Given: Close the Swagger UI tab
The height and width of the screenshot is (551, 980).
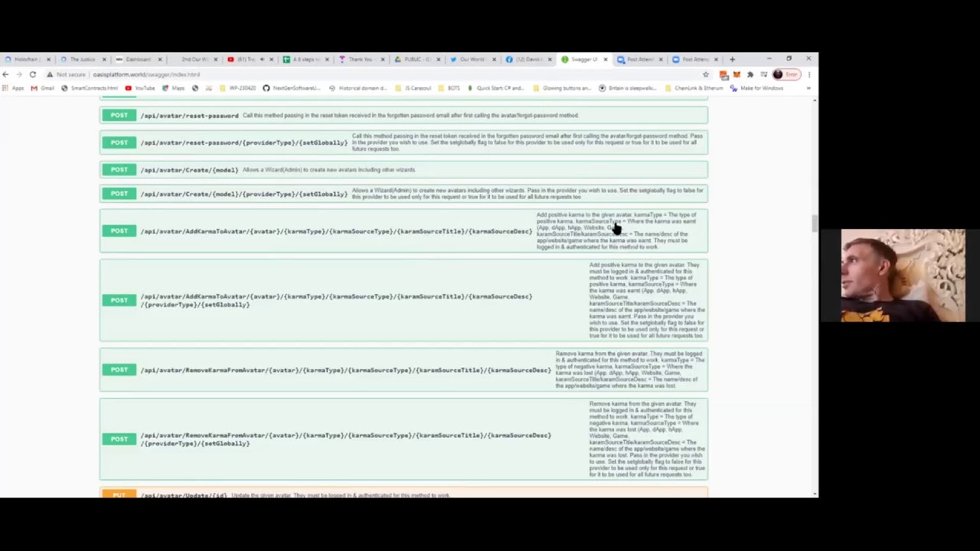Looking at the screenshot, I should [x=606, y=59].
